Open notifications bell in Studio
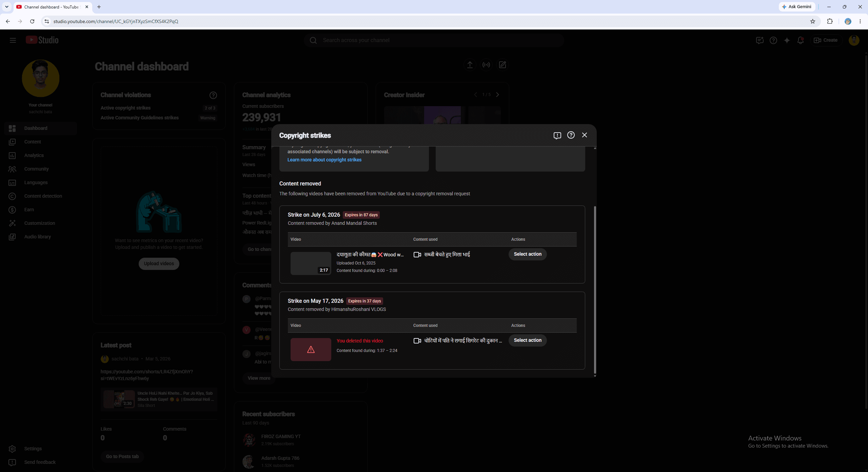The height and width of the screenshot is (472, 868). (801, 40)
